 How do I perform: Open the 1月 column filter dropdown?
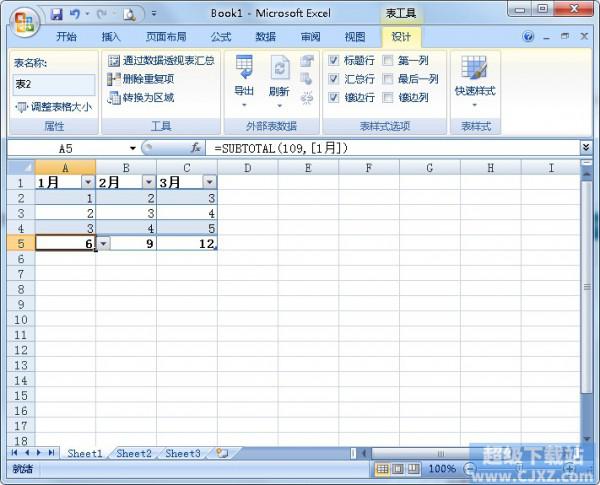(x=87, y=182)
